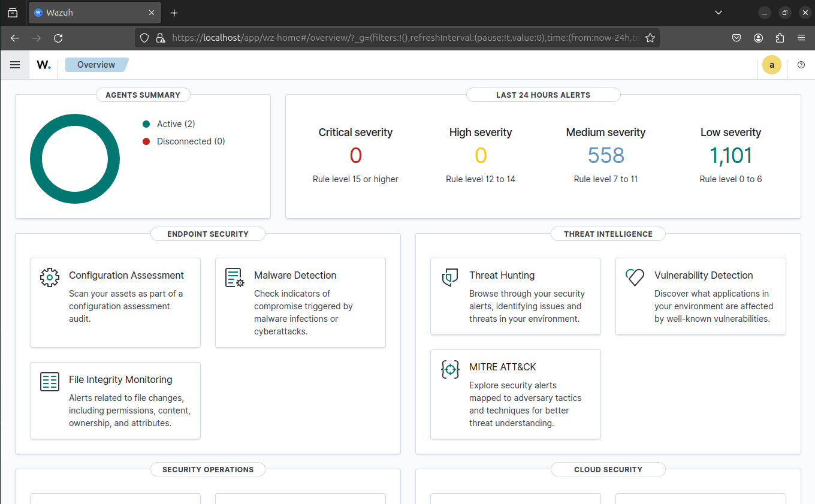This screenshot has width=815, height=504.
Task: Click the THREAT INTELLIGENCE section title
Action: (x=608, y=234)
